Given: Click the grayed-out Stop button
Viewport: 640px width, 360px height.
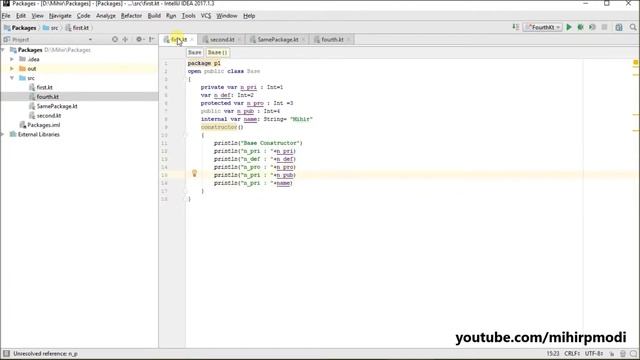Looking at the screenshot, I should (x=604, y=27).
